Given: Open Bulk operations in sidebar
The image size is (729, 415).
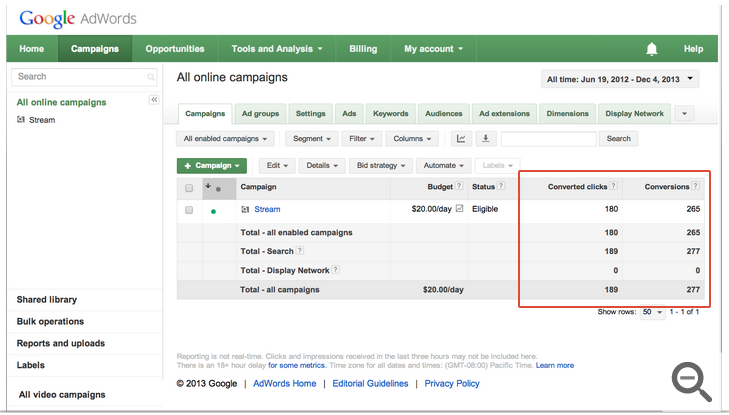Looking at the screenshot, I should 50,321.
